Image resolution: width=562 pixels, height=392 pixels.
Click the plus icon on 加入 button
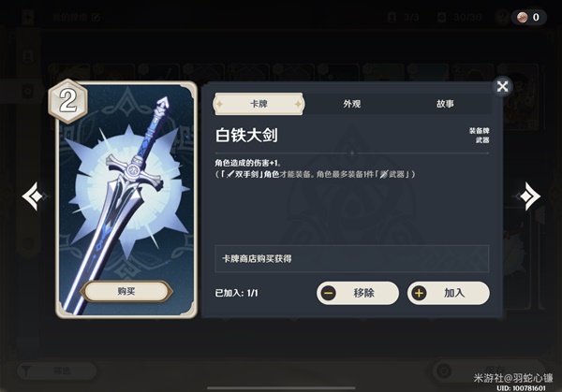pyautogui.click(x=419, y=293)
